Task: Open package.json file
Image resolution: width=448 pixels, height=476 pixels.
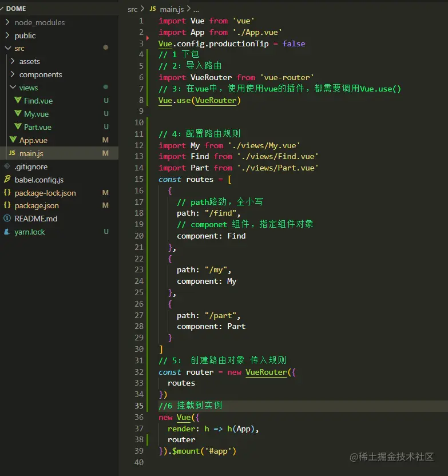Action: tap(37, 205)
